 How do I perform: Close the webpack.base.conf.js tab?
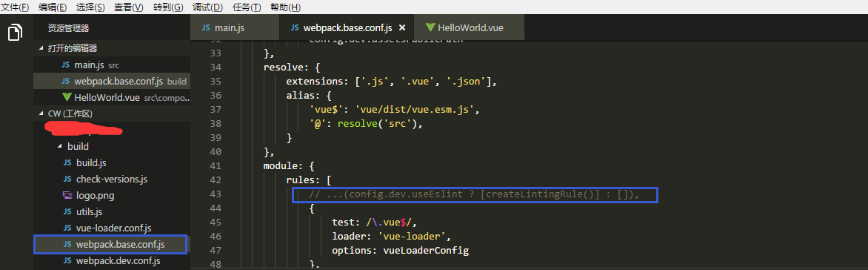point(402,27)
